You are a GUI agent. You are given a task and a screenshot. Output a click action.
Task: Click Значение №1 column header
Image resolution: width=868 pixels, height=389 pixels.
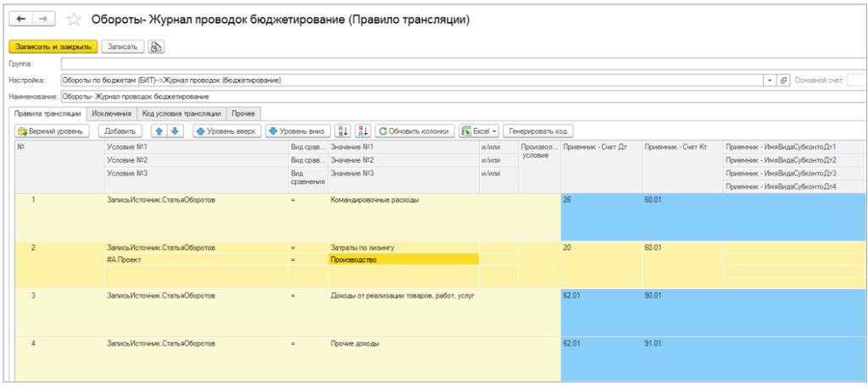tap(403, 147)
